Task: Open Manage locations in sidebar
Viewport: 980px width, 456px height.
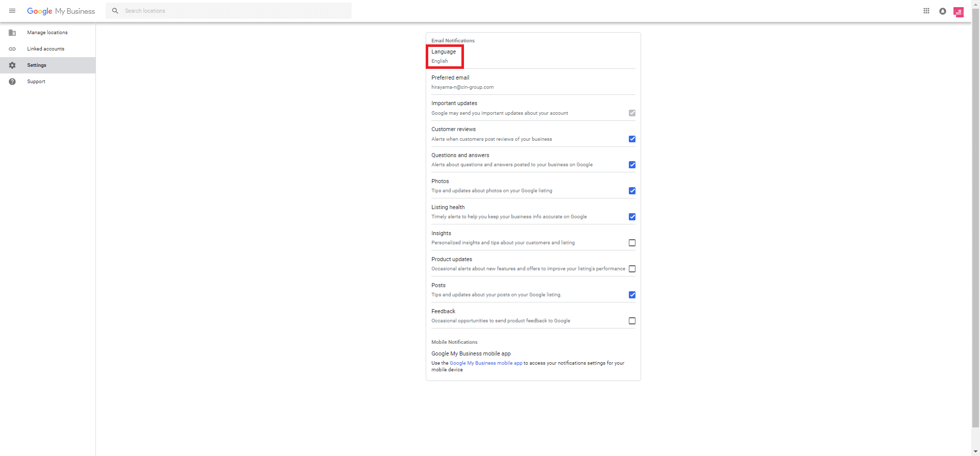Action: tap(47, 33)
